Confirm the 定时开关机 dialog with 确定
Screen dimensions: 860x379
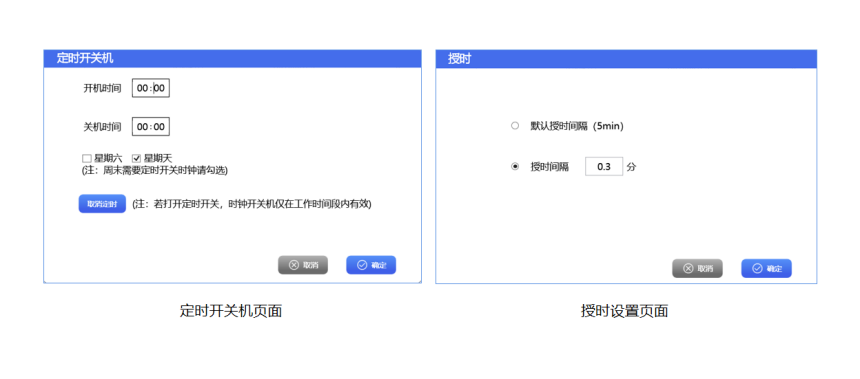371,265
